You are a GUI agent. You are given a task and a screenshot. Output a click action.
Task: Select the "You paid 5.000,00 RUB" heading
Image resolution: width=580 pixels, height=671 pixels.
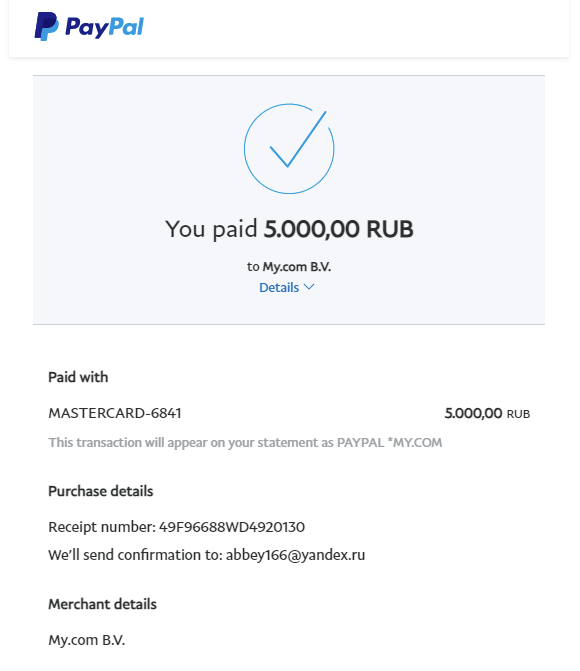289,229
